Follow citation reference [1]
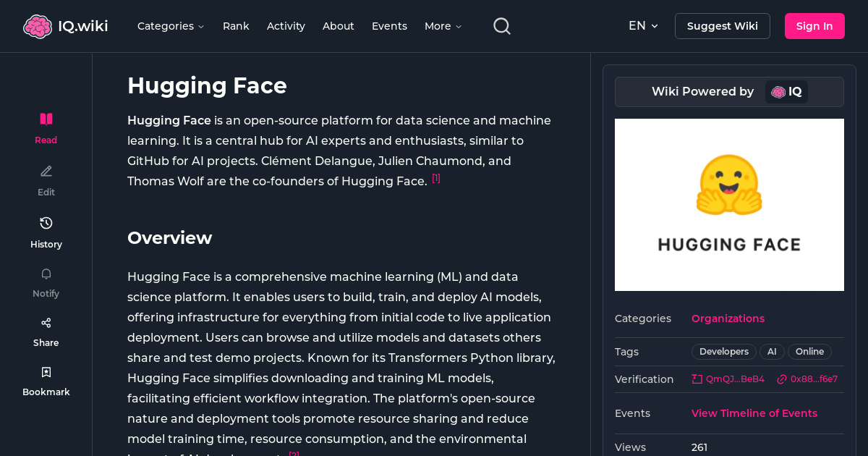This screenshot has height=456, width=868. pos(436,179)
